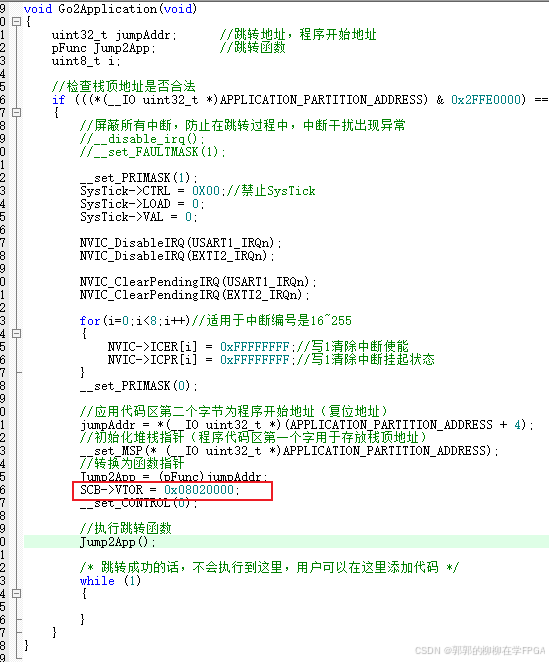Click the comment starting '//屏蔽所有中断'

pos(242,125)
